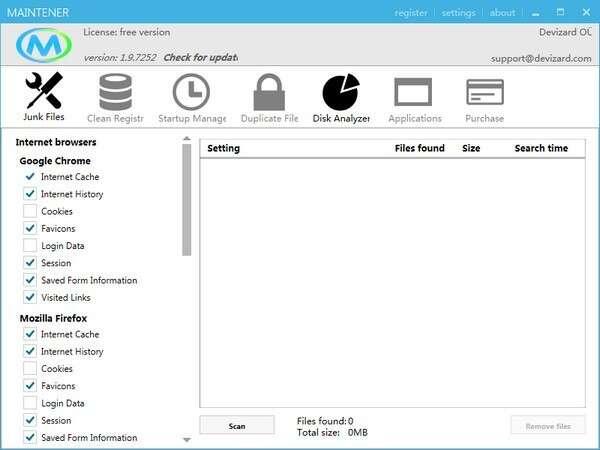The image size is (600, 450).
Task: Sort results by Size column header
Action: 471,148
